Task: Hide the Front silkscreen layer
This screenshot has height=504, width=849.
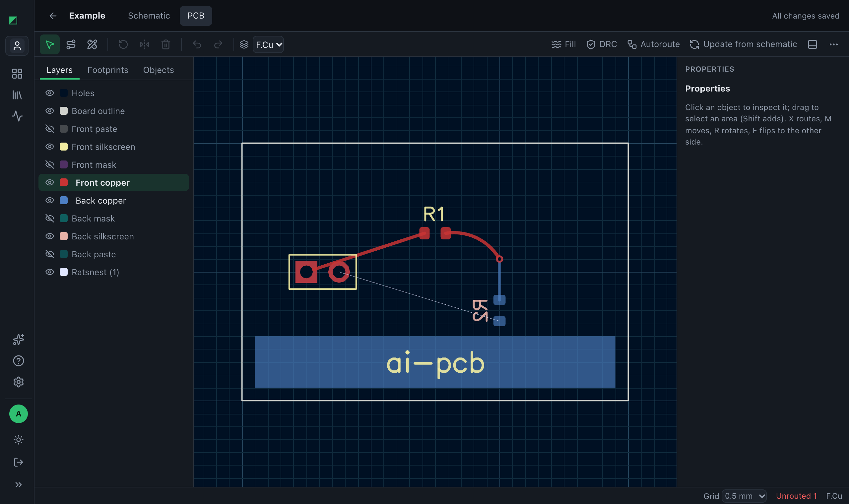Action: click(50, 147)
